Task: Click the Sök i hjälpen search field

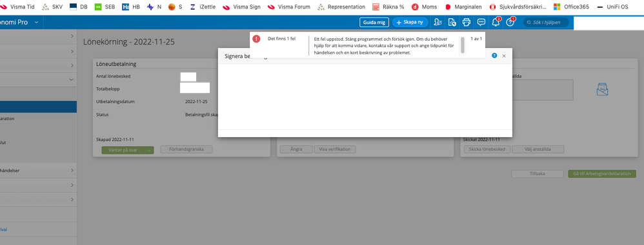Action: pos(546,22)
